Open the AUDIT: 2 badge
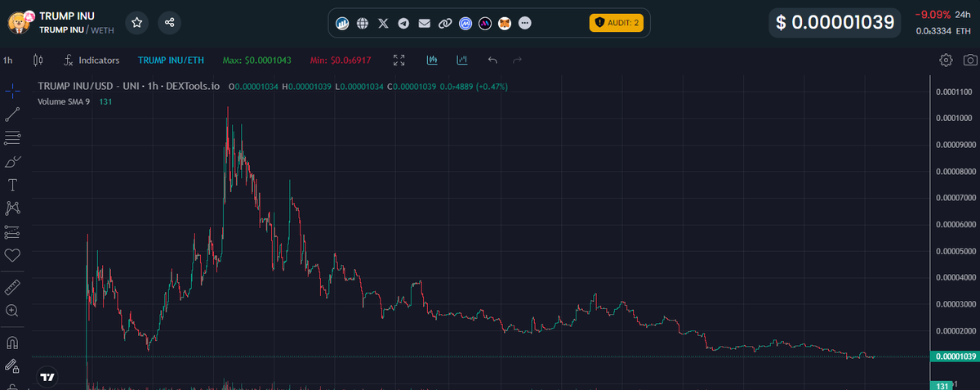The width and height of the screenshot is (980, 390). (617, 23)
